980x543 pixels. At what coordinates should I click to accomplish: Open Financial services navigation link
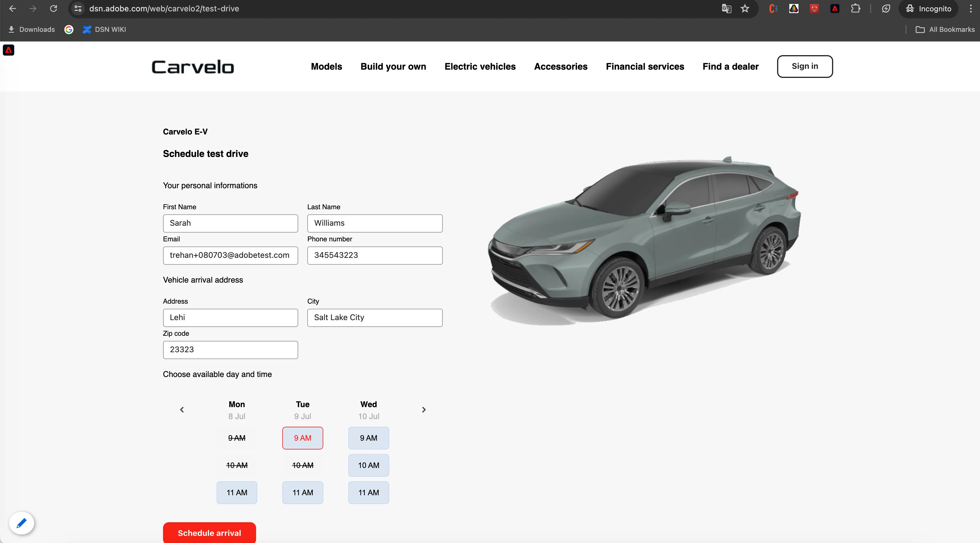click(645, 67)
